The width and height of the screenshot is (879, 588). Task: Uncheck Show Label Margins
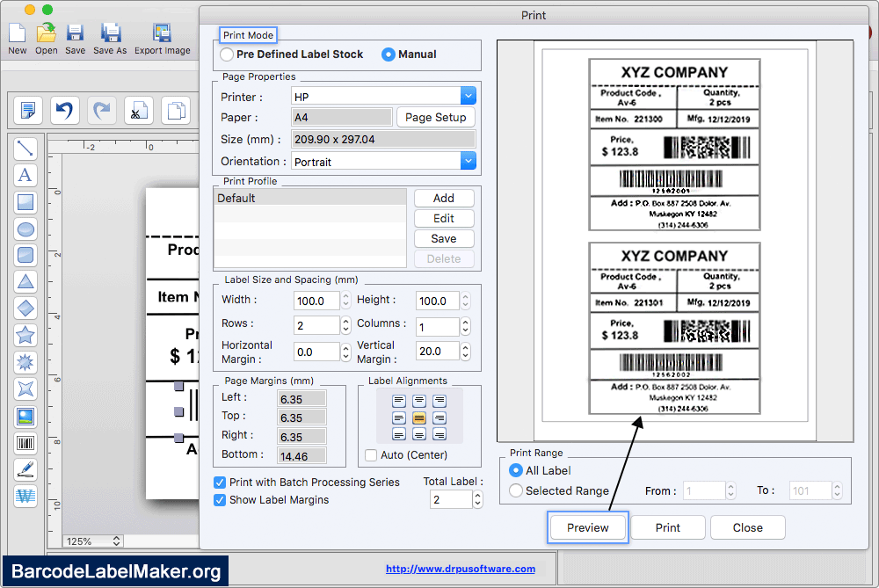point(220,500)
